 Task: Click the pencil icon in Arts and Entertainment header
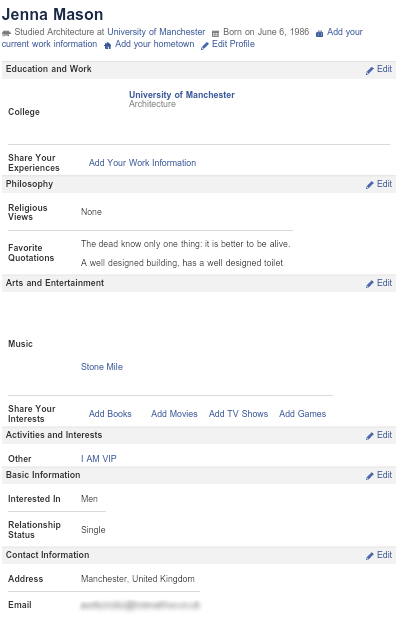[x=370, y=284]
